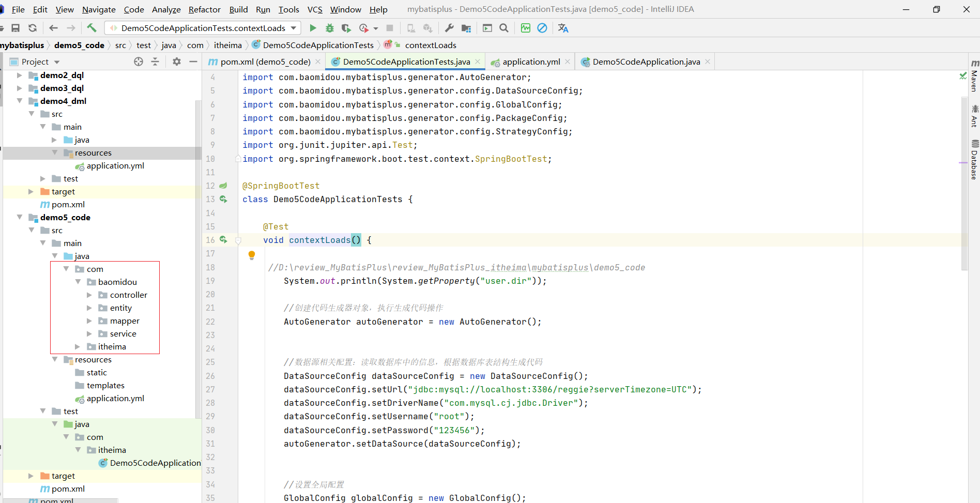Click the green inspection status checkmark
Viewport: 980px width, 503px height.
pyautogui.click(x=963, y=76)
